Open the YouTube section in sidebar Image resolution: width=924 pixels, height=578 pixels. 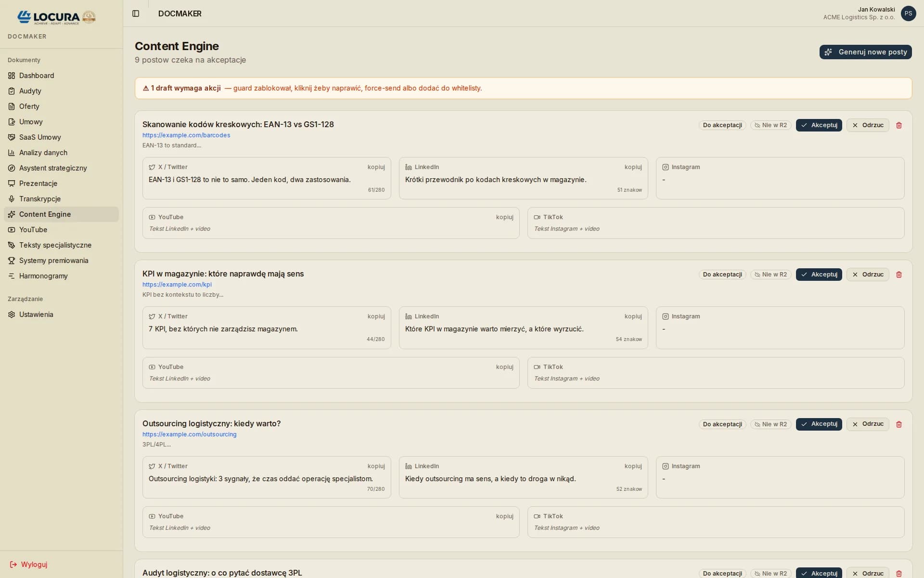pyautogui.click(x=34, y=229)
